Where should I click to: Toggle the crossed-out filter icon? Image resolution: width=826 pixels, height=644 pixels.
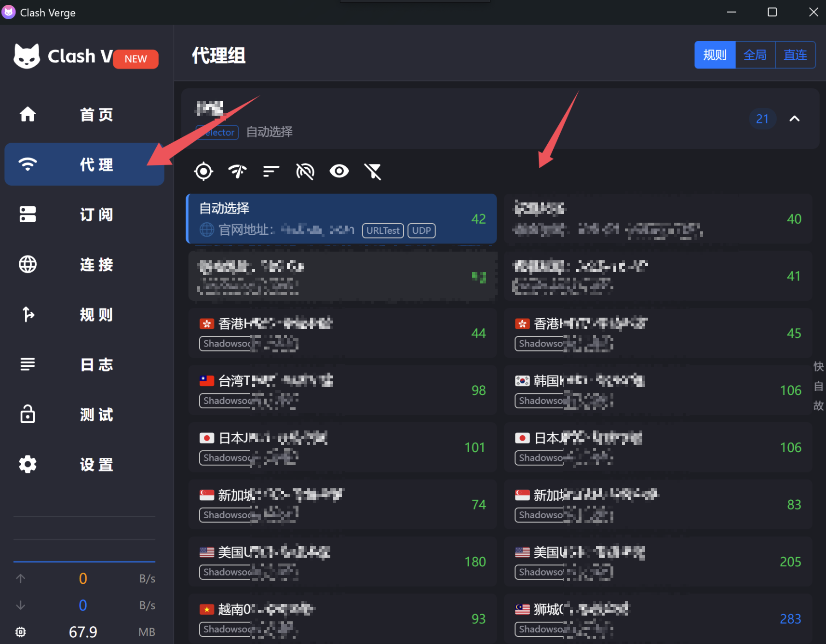[373, 171]
